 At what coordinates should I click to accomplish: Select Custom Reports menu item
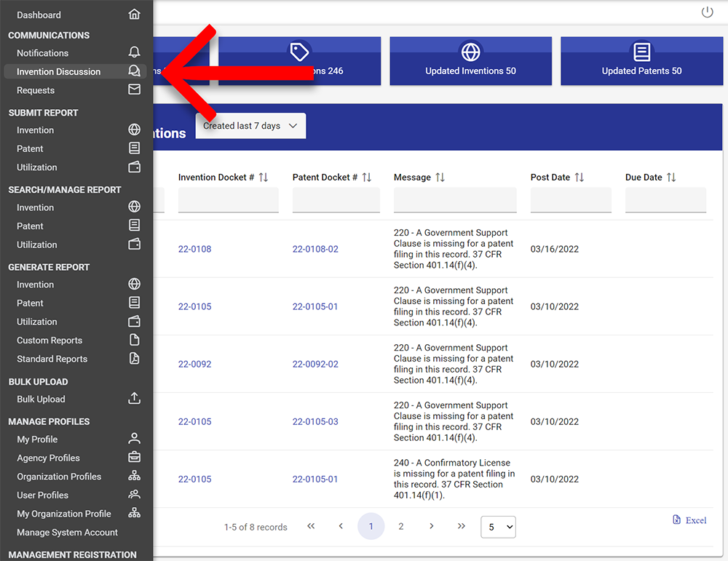[50, 340]
